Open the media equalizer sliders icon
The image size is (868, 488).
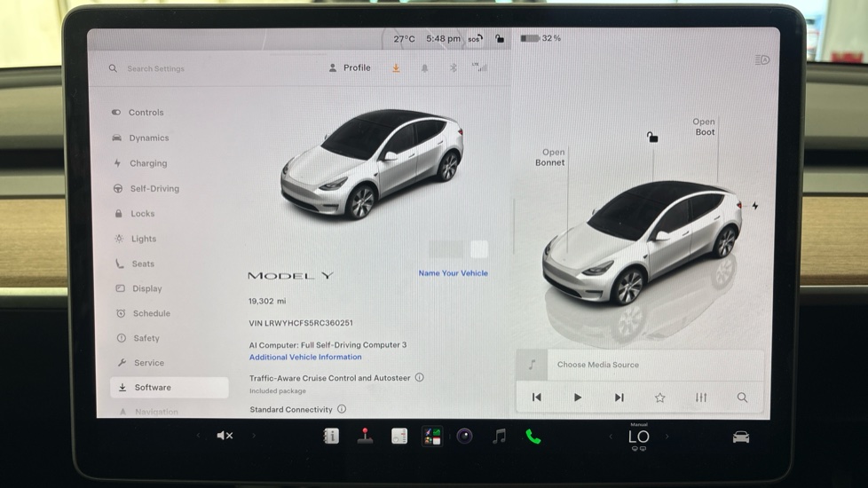pos(701,397)
